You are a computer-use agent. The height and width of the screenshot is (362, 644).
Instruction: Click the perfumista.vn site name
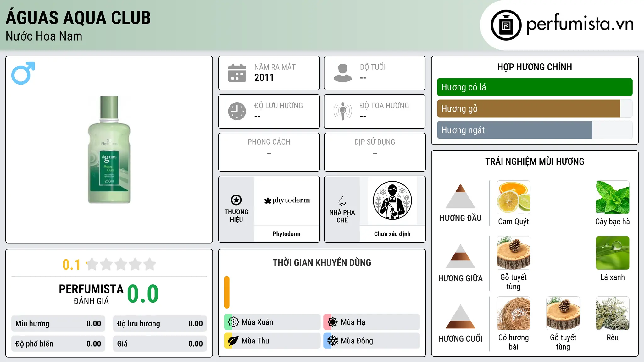click(x=580, y=24)
